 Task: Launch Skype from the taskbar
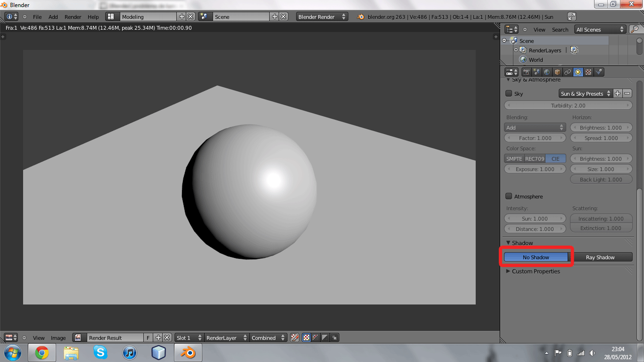pyautogui.click(x=100, y=352)
